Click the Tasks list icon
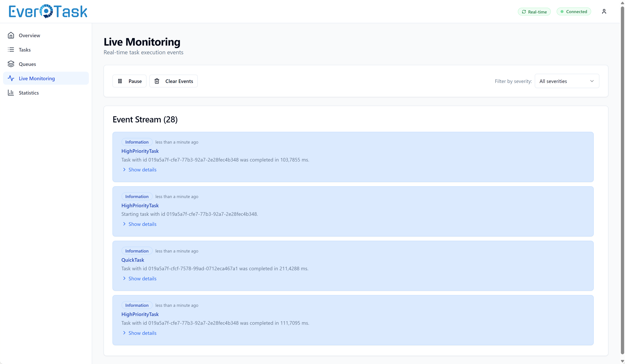Image resolution: width=625 pixels, height=364 pixels. [x=11, y=50]
